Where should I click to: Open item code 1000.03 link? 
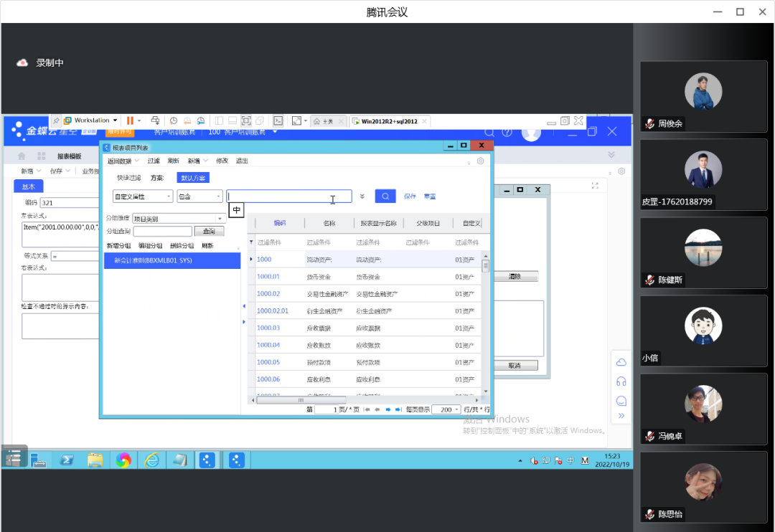[268, 328]
